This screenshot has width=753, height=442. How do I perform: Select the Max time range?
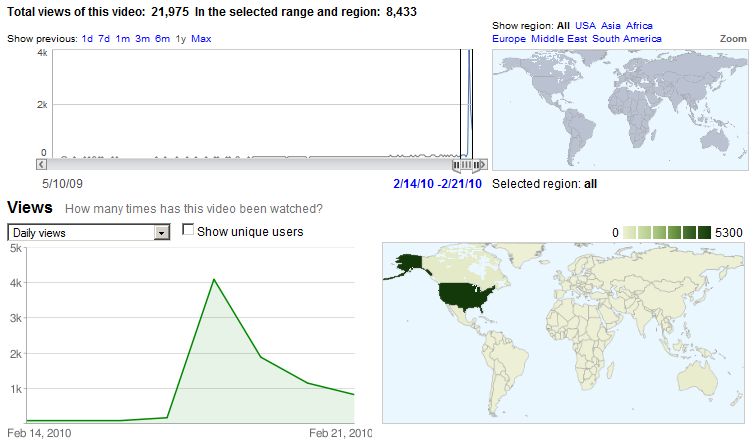pos(201,38)
